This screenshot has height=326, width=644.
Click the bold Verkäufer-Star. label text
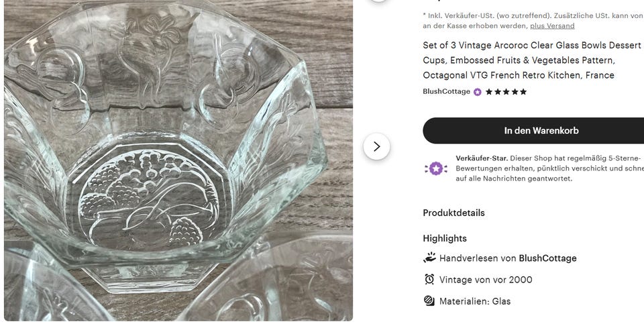(x=482, y=158)
